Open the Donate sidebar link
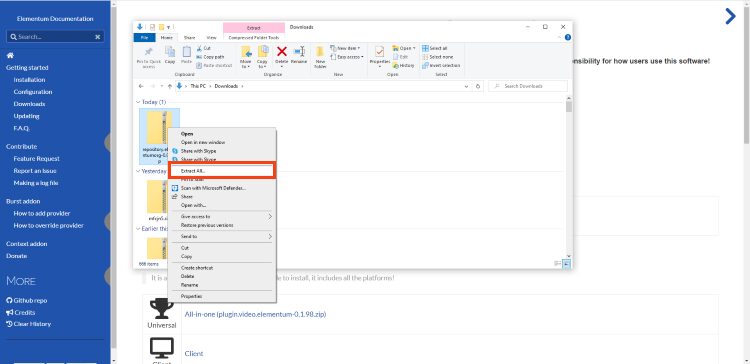 point(16,256)
